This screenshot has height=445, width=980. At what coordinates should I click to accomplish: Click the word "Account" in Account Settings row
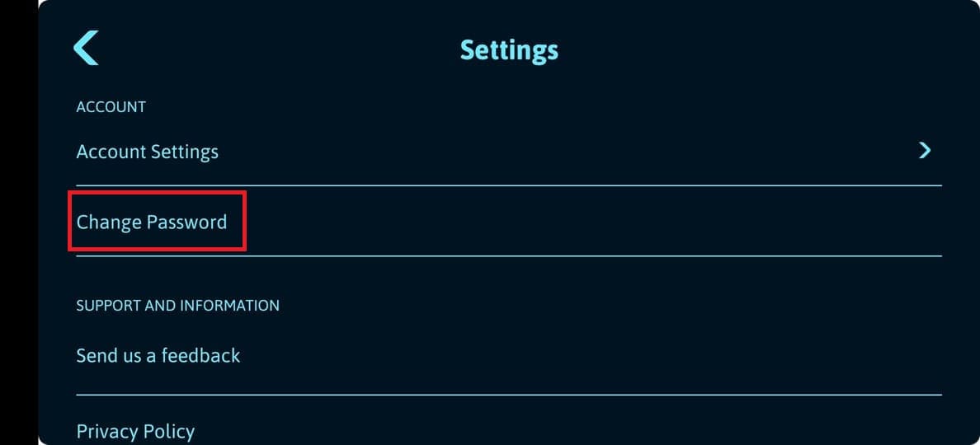pyautogui.click(x=110, y=152)
